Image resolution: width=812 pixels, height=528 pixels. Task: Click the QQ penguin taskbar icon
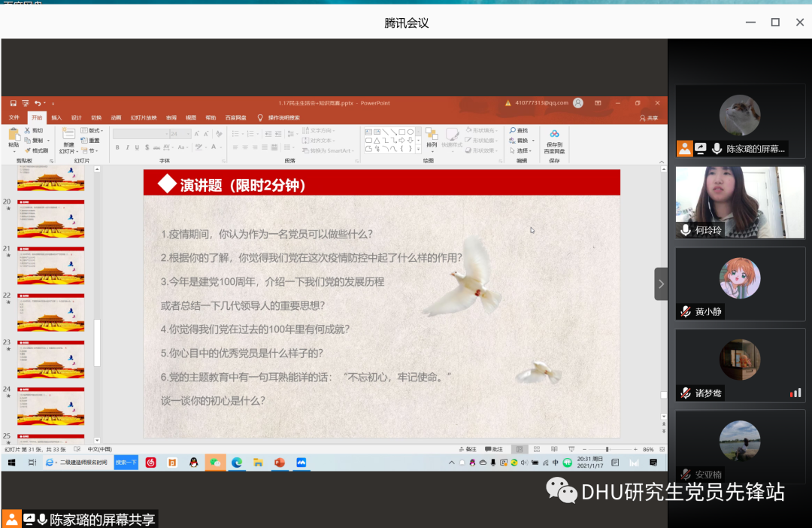click(x=193, y=463)
